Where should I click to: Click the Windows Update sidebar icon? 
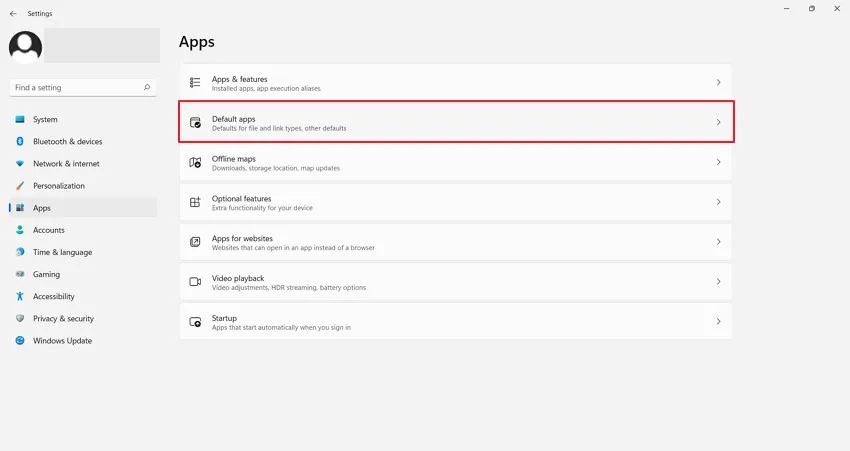pyautogui.click(x=20, y=341)
